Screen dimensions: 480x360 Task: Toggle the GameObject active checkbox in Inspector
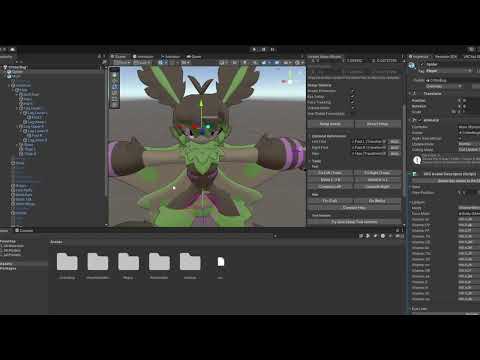[x=423, y=64]
